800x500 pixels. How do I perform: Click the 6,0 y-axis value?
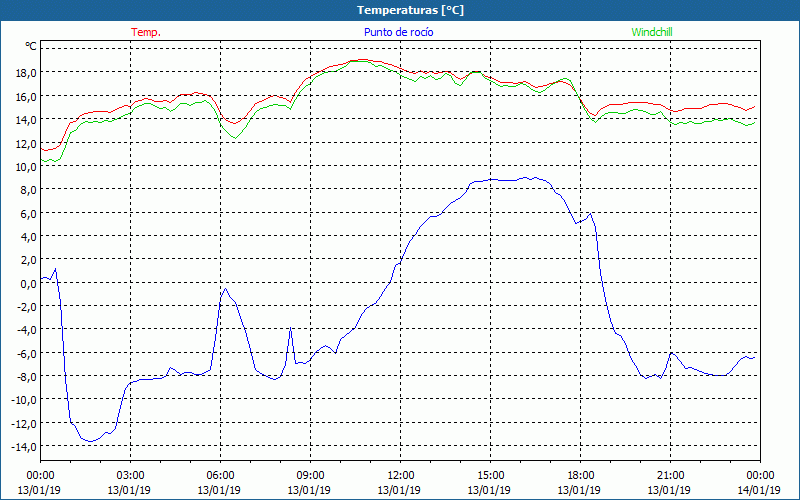click(29, 214)
